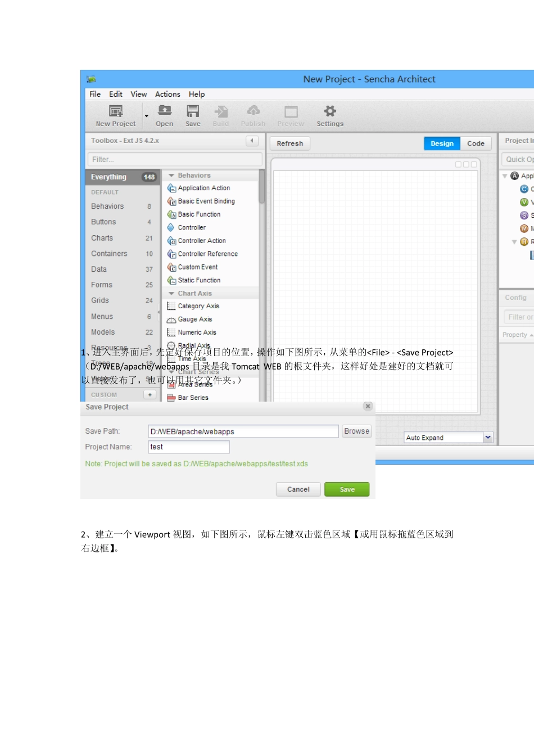Click Cancel in Save Project dialog

(298, 489)
